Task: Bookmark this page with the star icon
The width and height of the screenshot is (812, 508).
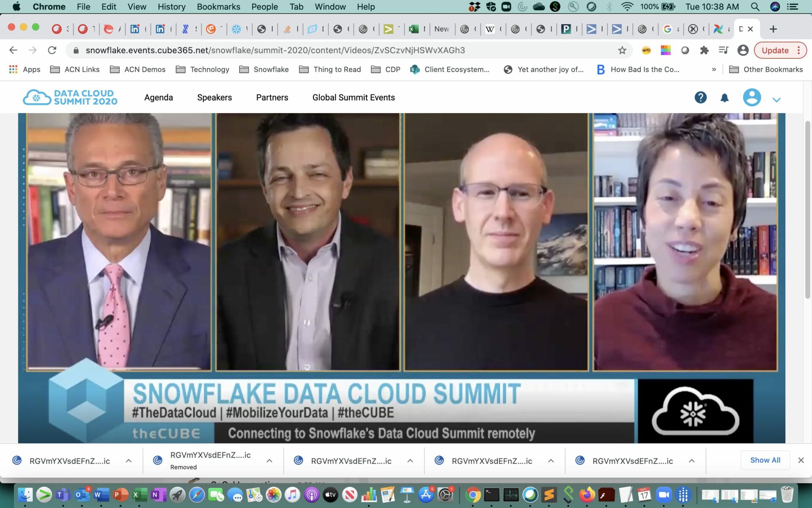Action: pyautogui.click(x=622, y=50)
